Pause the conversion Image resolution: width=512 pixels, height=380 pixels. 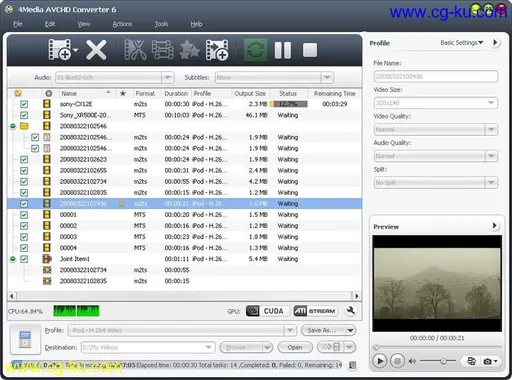(283, 50)
